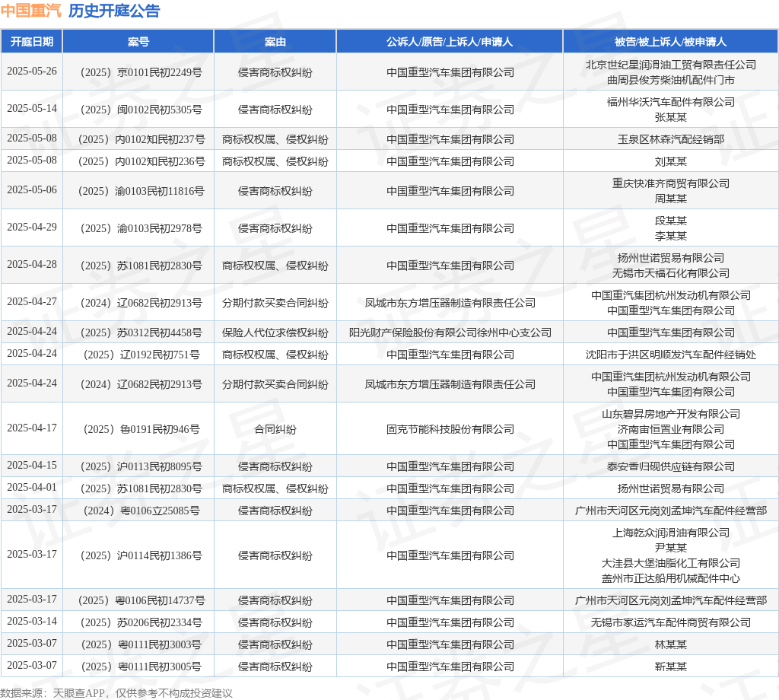Click defendant 无锡市天福石化有限公司
The height and width of the screenshot is (700, 779).
click(x=671, y=273)
